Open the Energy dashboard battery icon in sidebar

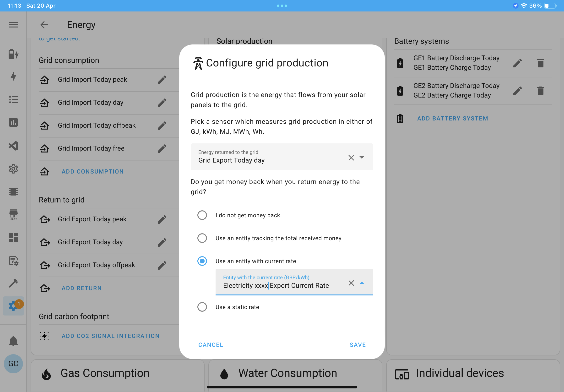[x=13, y=54]
